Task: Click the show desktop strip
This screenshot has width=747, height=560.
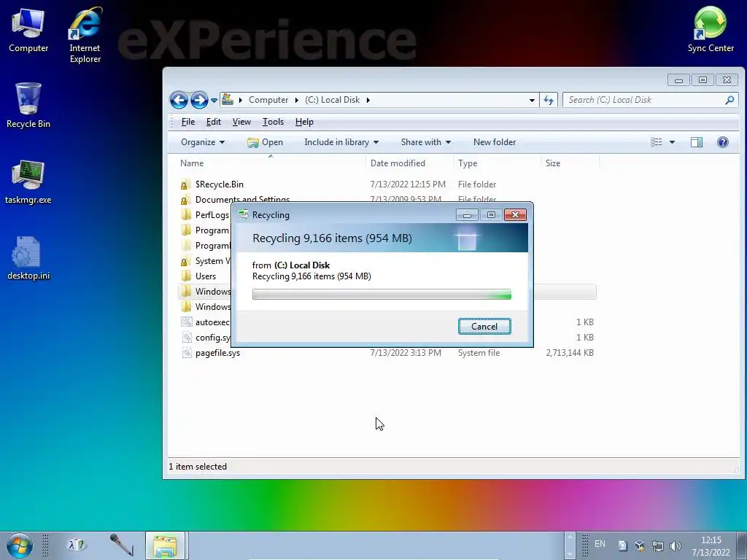Action: pyautogui.click(x=742, y=546)
